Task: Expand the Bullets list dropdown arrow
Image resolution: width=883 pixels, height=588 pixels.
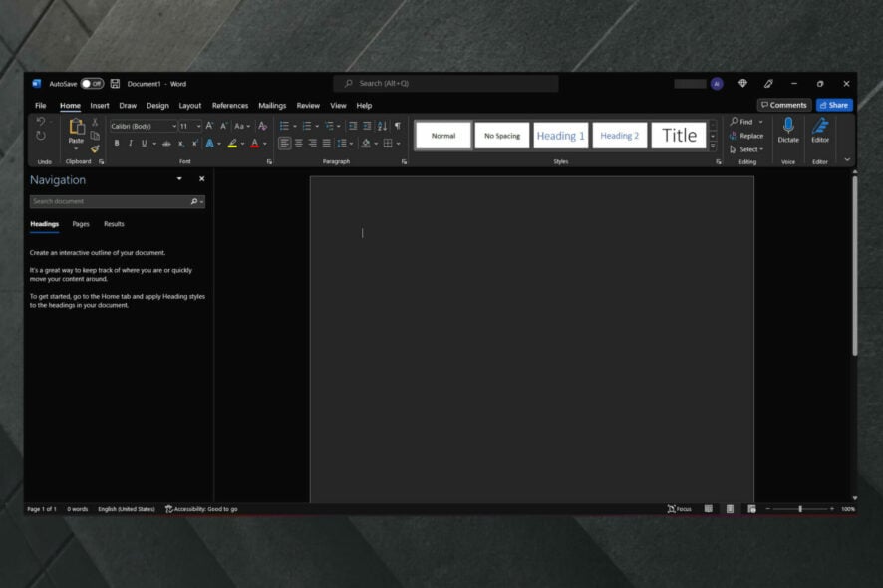Action: [295, 126]
